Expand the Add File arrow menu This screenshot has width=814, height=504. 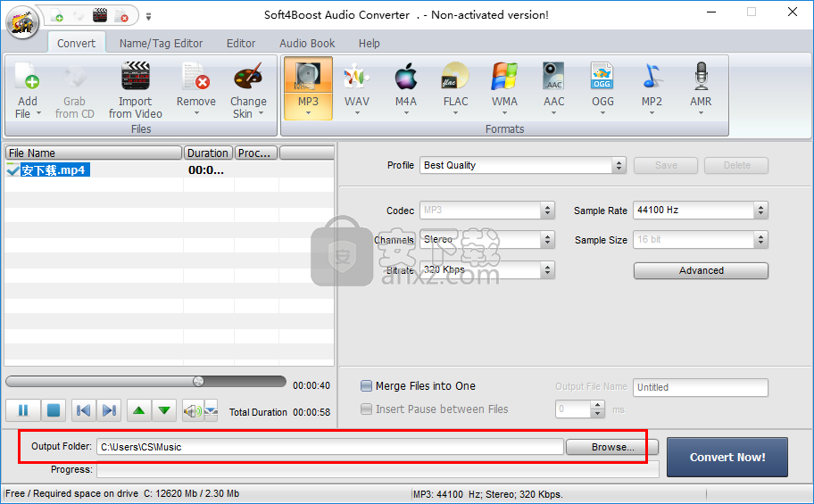37,113
